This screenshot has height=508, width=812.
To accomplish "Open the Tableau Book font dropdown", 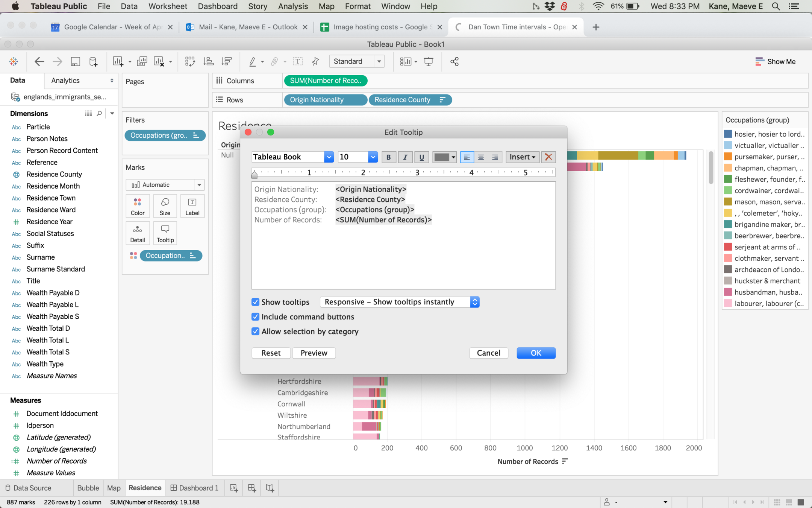I will (329, 157).
